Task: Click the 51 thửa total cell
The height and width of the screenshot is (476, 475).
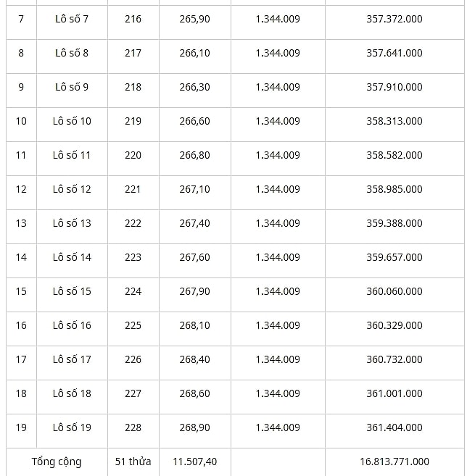Action: (133, 462)
